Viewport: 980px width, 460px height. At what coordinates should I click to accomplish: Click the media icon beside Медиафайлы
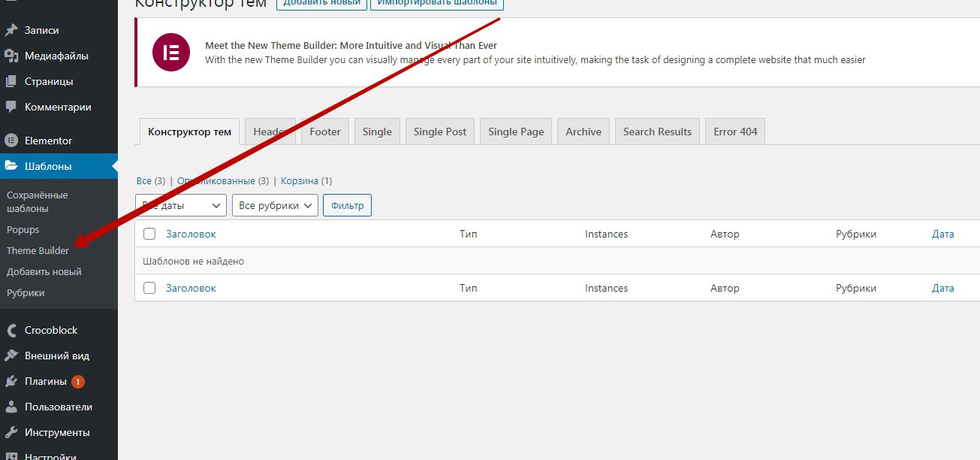(11, 56)
